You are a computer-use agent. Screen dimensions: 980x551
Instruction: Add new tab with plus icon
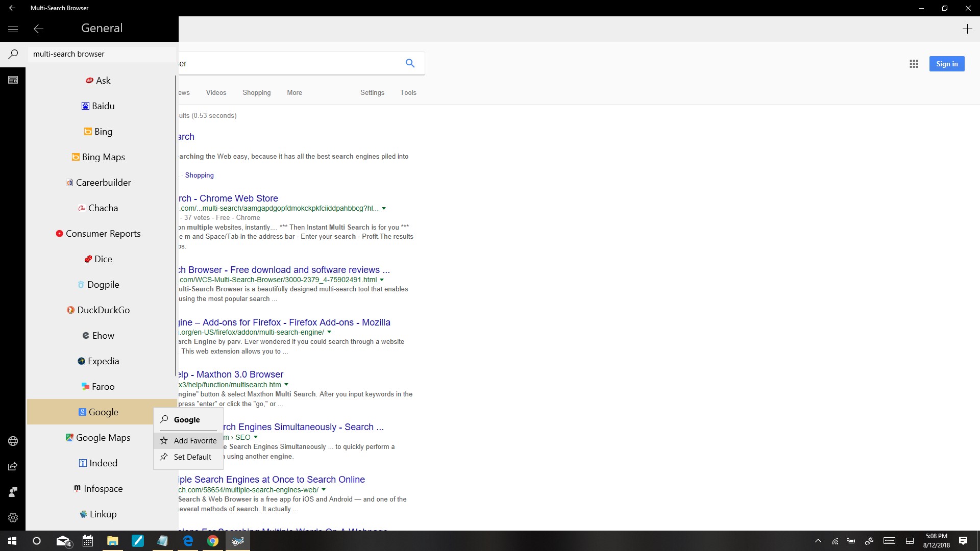click(967, 29)
